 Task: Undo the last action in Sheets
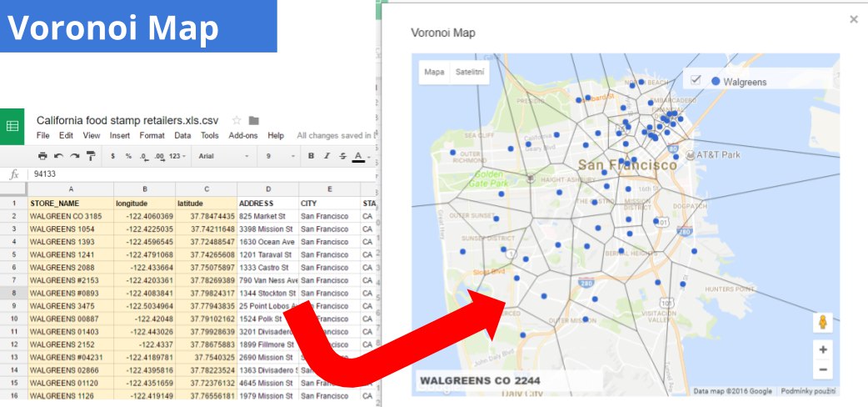click(58, 156)
